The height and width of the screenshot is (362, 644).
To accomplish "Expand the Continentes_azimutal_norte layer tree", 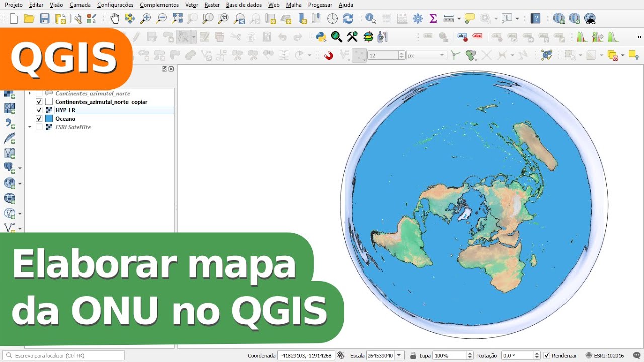I will (x=30, y=93).
